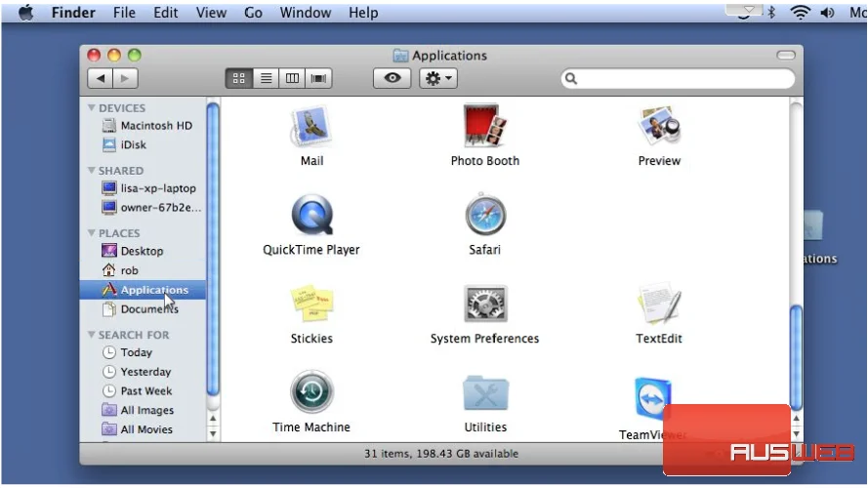
Task: Switch to icon view
Action: coord(239,78)
